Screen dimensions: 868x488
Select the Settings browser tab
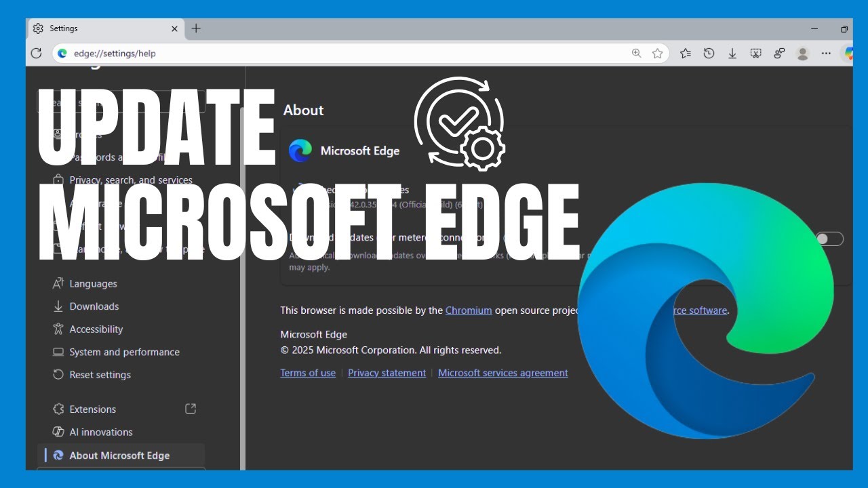tap(106, 28)
